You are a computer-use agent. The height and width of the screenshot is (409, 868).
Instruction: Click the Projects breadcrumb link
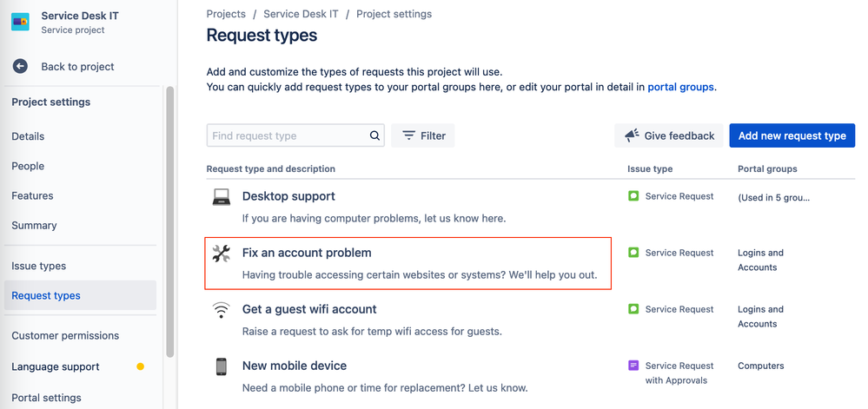click(x=225, y=14)
